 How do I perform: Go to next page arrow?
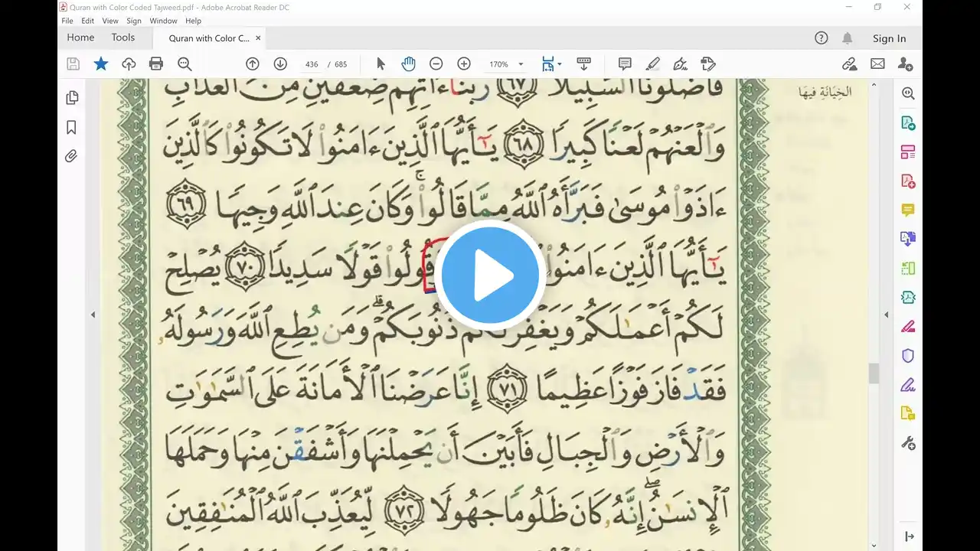280,64
